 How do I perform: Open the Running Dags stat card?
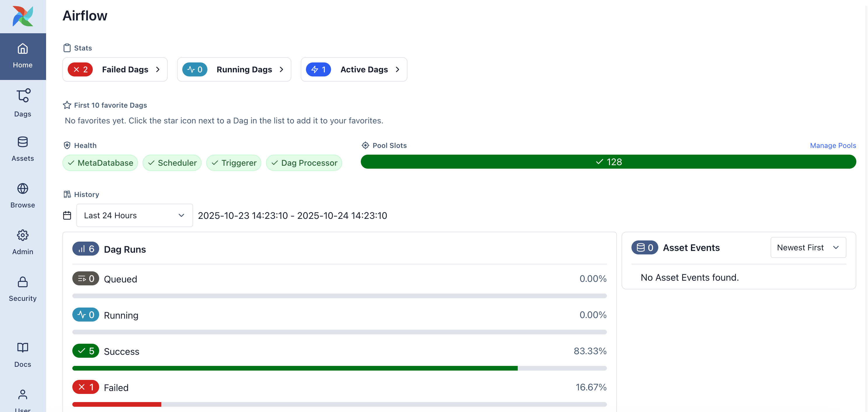click(x=234, y=69)
